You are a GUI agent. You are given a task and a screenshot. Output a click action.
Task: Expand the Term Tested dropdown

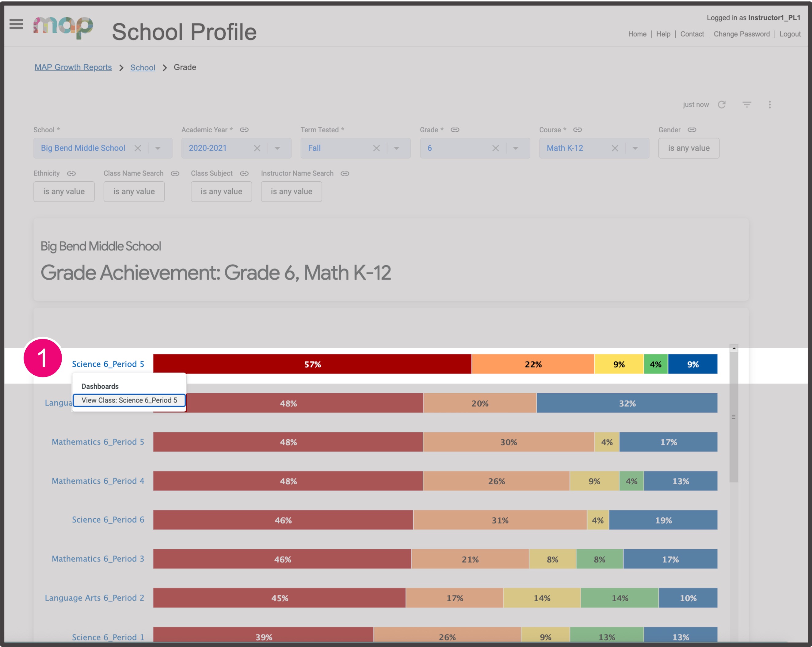tap(396, 148)
